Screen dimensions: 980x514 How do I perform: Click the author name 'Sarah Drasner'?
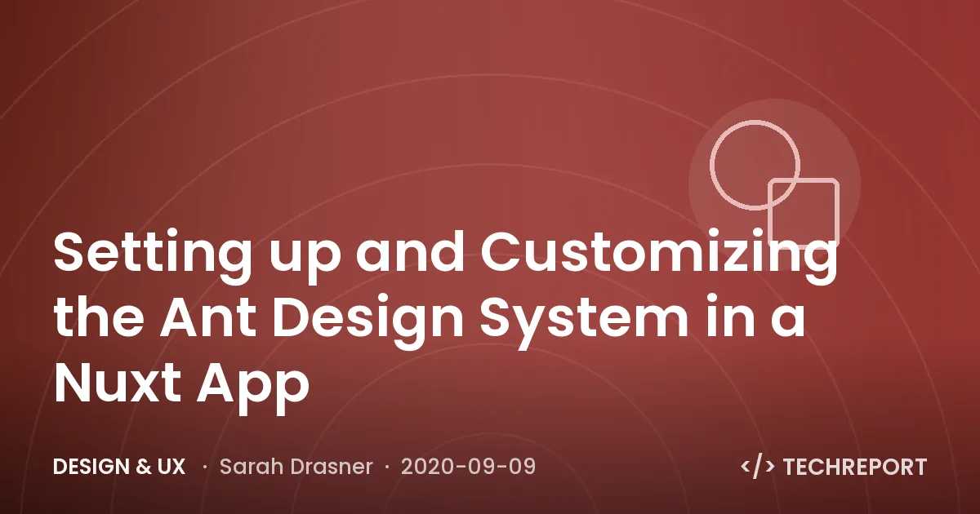tap(296, 467)
